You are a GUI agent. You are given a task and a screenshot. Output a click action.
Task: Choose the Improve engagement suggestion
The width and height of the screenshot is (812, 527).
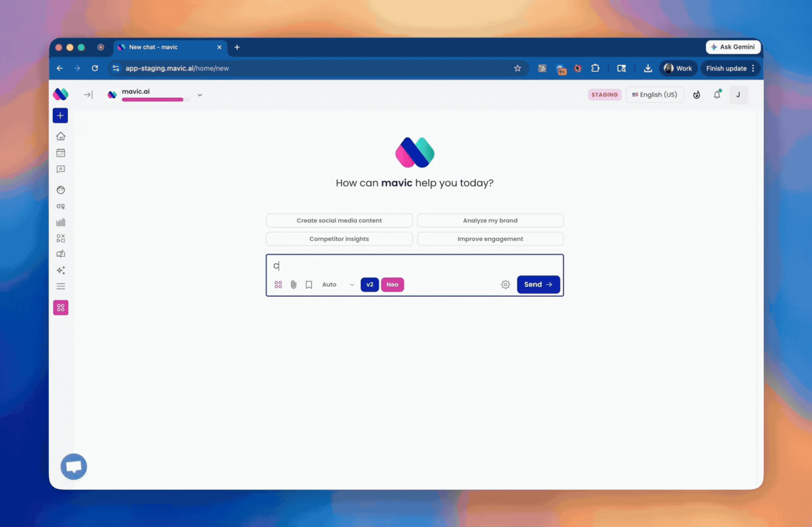tap(490, 239)
